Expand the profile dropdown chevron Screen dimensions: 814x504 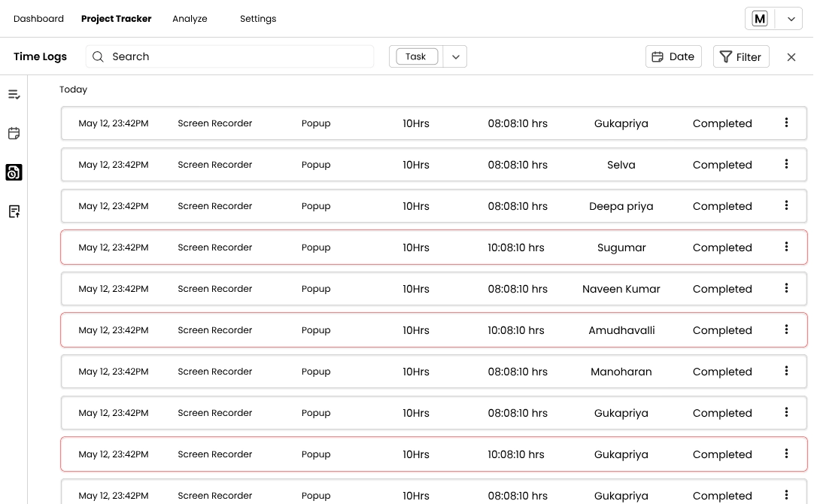coord(789,19)
